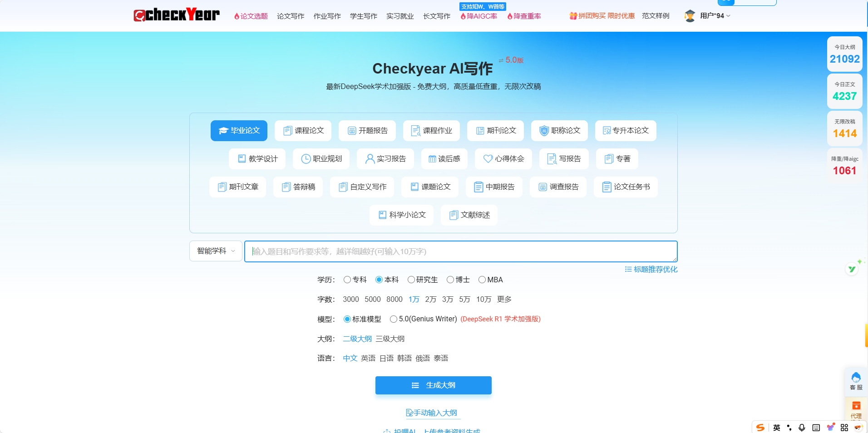Set word count to 8000
The height and width of the screenshot is (433, 868).
(395, 299)
